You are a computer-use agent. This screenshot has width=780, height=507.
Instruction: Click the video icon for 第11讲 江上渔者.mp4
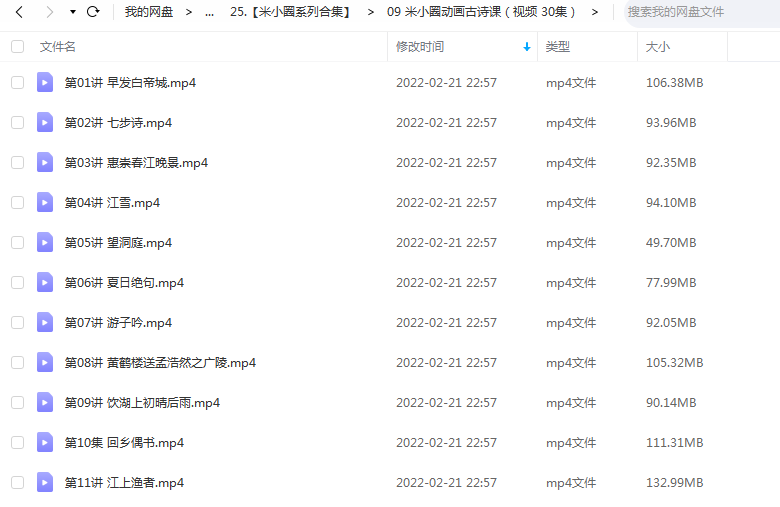point(45,483)
